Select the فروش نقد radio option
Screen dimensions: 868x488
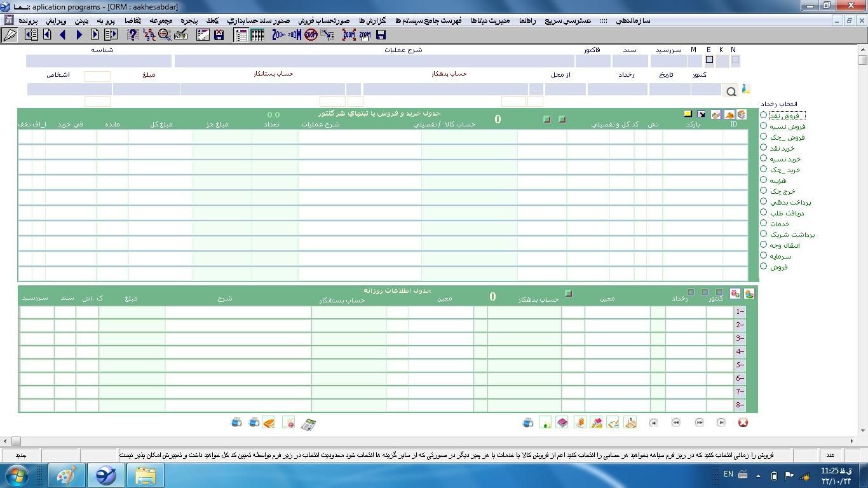click(764, 115)
